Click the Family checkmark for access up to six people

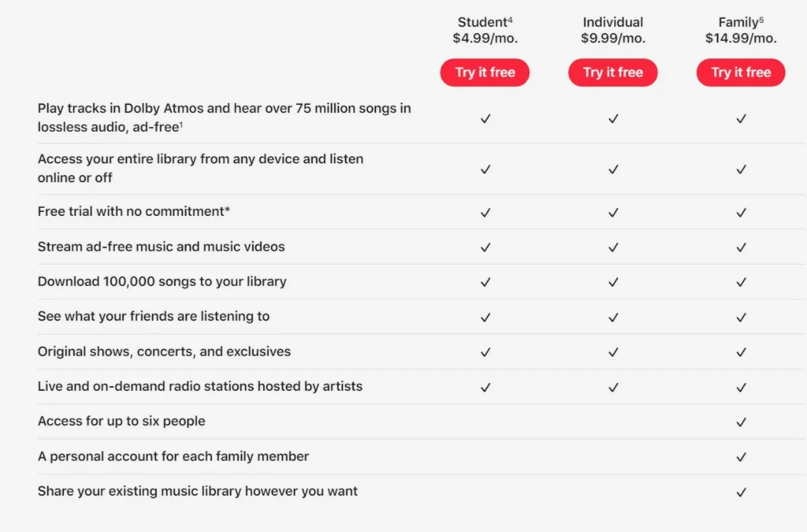pyautogui.click(x=740, y=422)
